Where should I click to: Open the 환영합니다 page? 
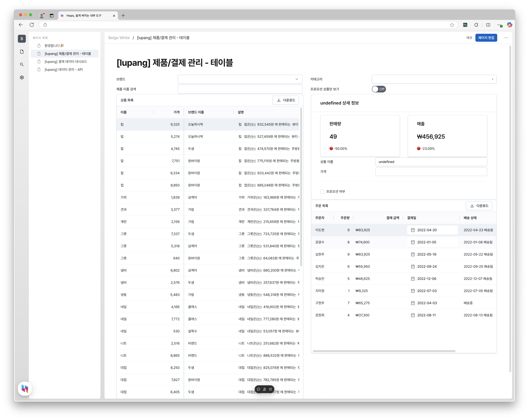(65, 46)
